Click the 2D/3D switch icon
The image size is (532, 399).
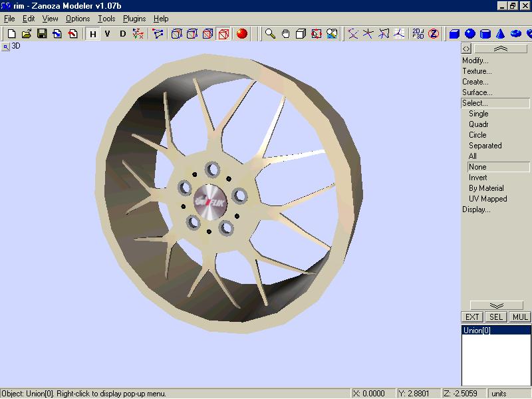coord(418,33)
